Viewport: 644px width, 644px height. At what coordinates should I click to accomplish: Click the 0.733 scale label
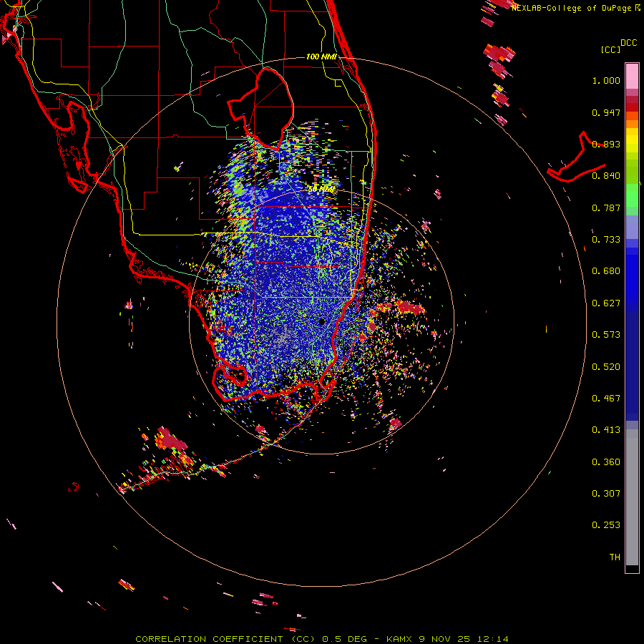tap(606, 240)
